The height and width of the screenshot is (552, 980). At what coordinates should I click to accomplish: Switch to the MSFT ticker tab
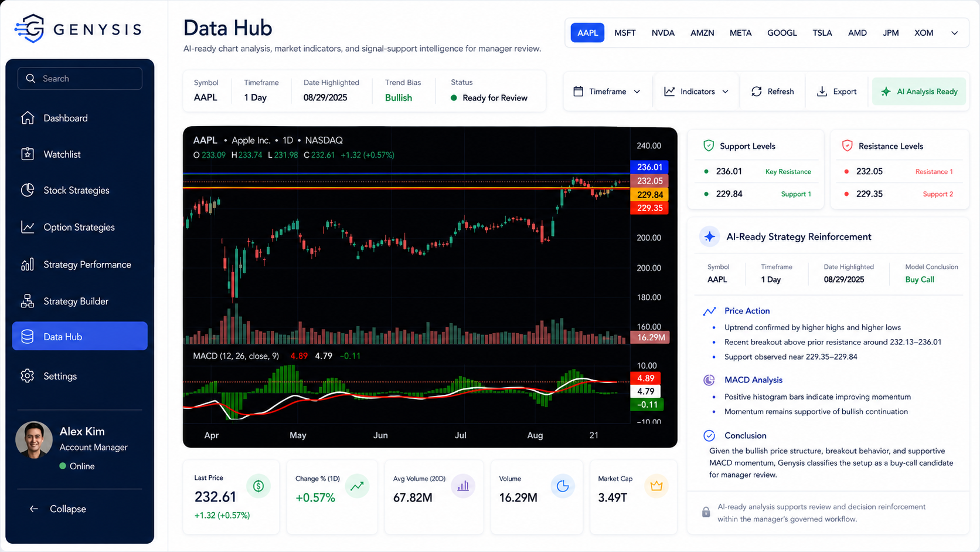pyautogui.click(x=625, y=33)
